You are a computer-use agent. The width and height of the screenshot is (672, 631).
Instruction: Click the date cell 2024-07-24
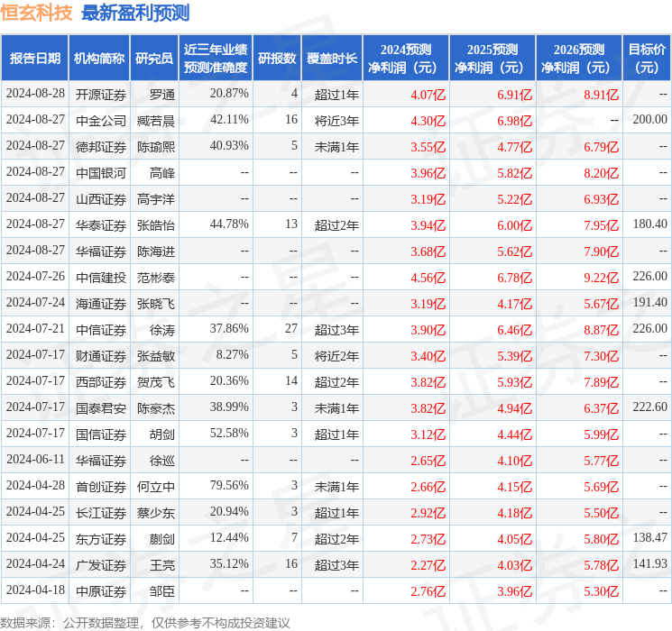point(35,302)
